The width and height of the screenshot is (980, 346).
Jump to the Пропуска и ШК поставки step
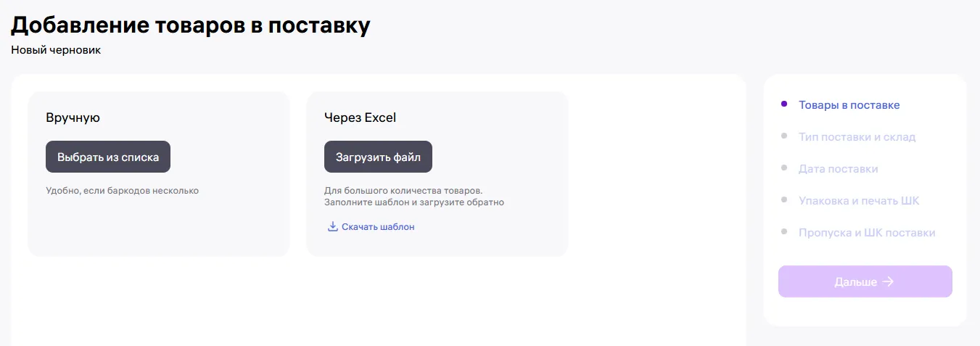[867, 233]
